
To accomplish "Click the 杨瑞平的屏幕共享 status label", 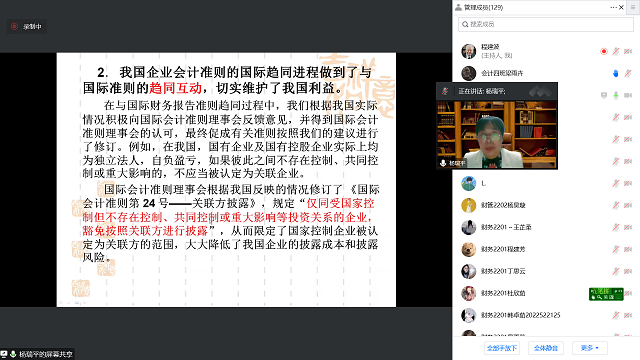I will coord(46,355).
